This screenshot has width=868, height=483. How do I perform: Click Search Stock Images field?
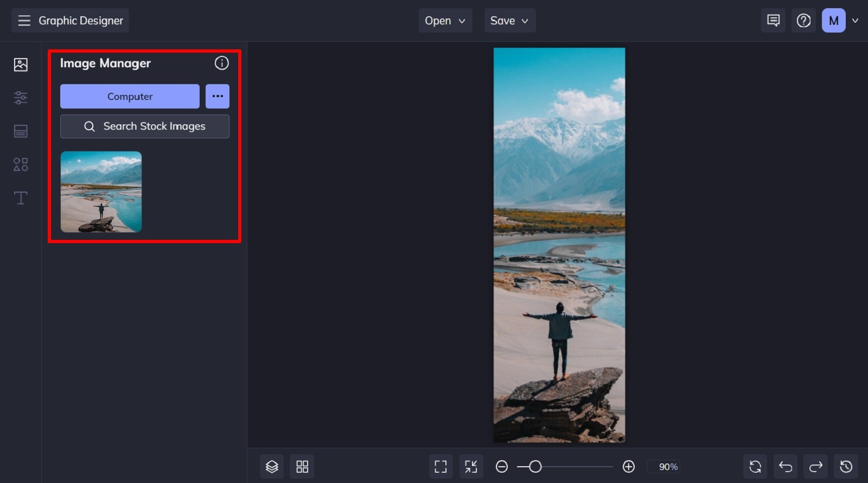click(x=145, y=126)
